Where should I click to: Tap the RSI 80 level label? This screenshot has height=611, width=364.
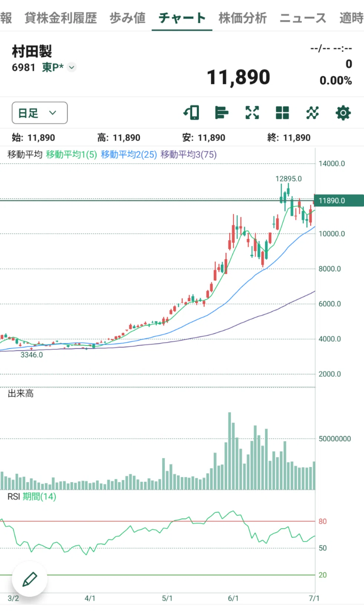pyautogui.click(x=323, y=522)
